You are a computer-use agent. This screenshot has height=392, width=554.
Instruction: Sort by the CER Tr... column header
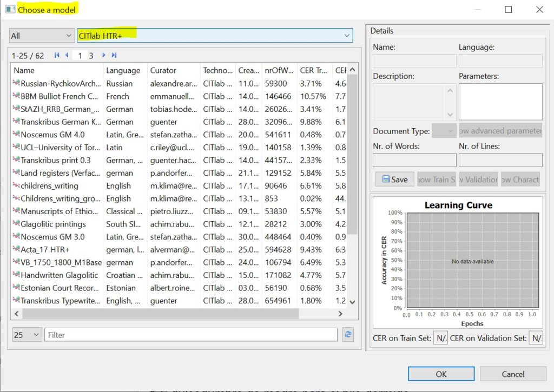[x=314, y=70]
